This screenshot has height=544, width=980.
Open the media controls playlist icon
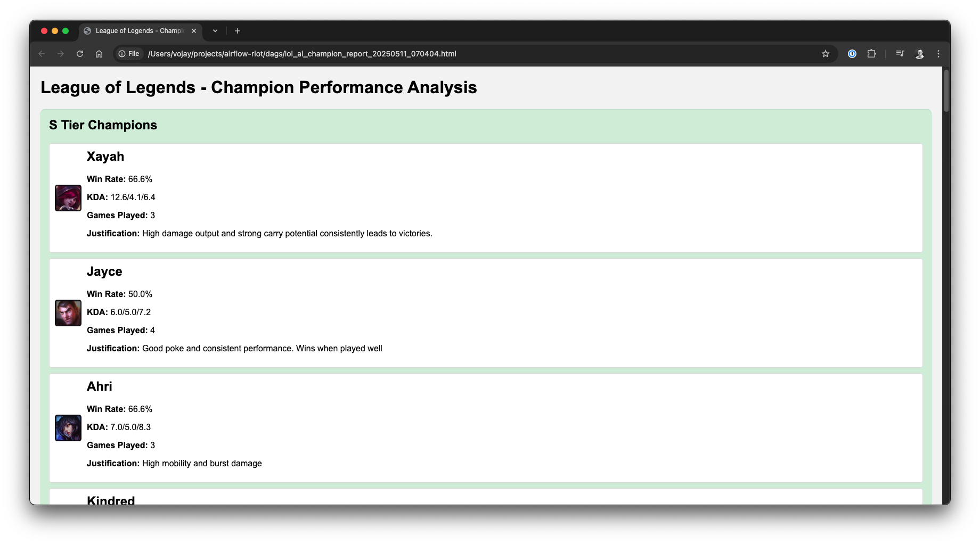point(900,54)
